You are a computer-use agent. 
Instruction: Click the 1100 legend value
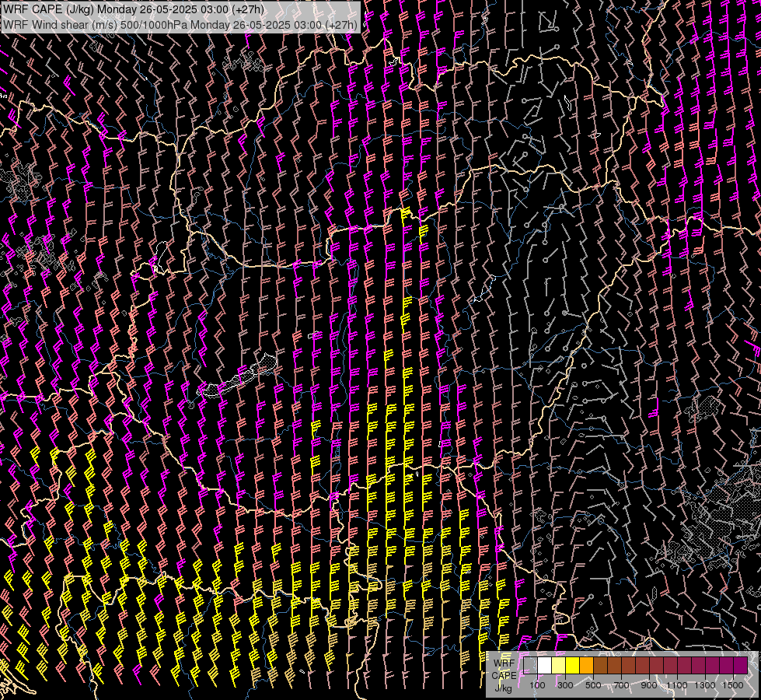point(676,685)
